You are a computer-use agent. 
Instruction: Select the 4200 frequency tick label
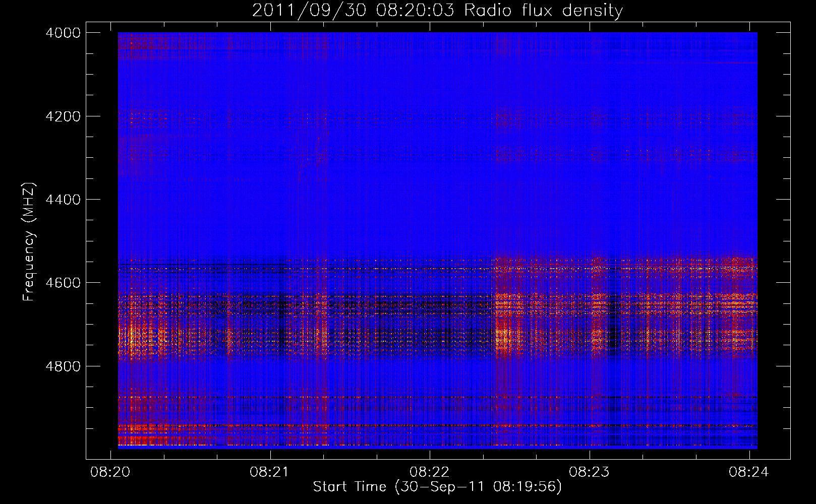(63, 116)
